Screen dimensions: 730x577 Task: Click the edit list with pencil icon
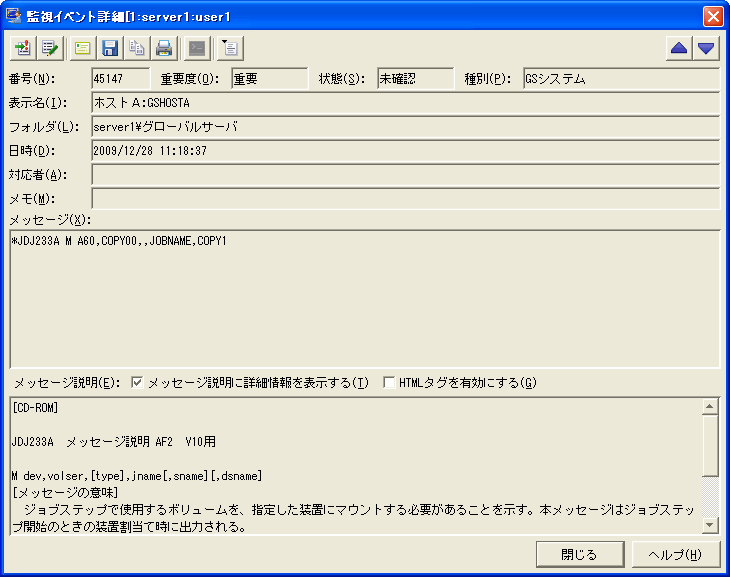tap(50, 48)
